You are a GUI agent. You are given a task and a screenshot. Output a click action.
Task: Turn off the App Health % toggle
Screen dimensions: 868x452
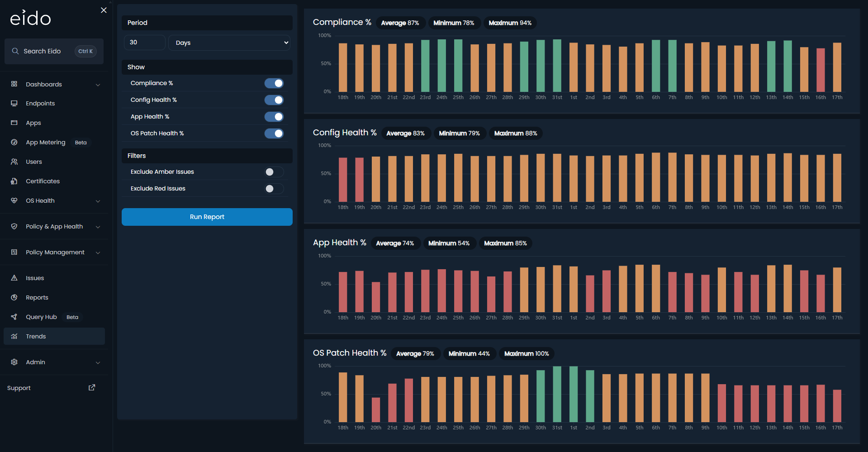point(274,117)
